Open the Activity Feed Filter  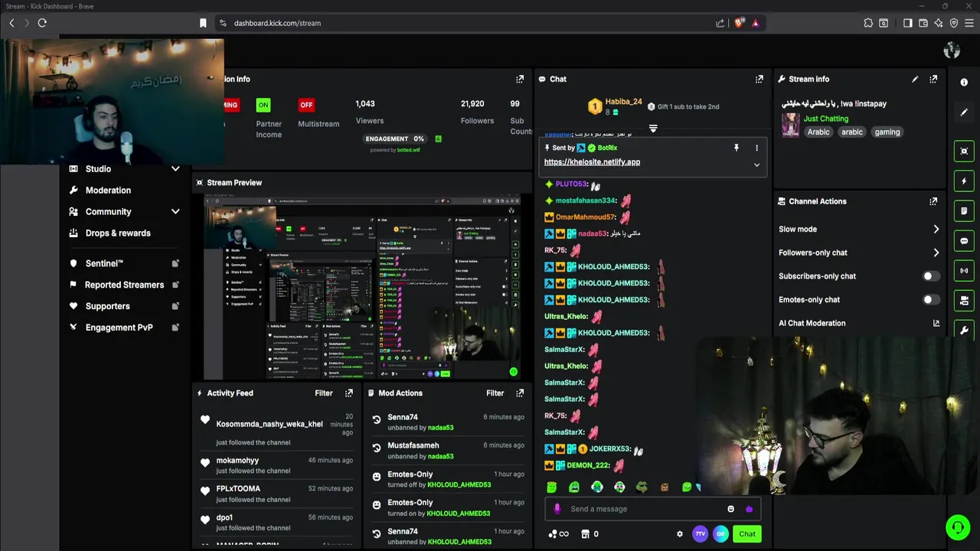pyautogui.click(x=324, y=393)
